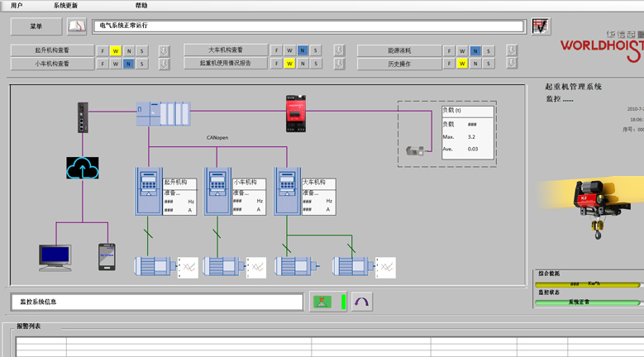Click the 历史操作 button
The width and height of the screenshot is (644, 357).
[399, 64]
